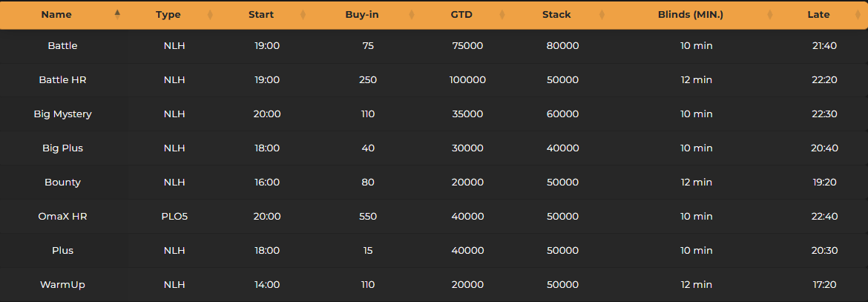Open the Big Mystery tournament row
Image resolution: width=868 pixels, height=302 pixels.
(x=62, y=114)
